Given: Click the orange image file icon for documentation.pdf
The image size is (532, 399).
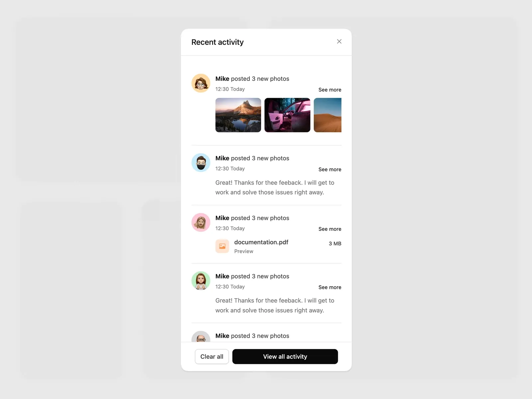Looking at the screenshot, I should click(x=222, y=246).
